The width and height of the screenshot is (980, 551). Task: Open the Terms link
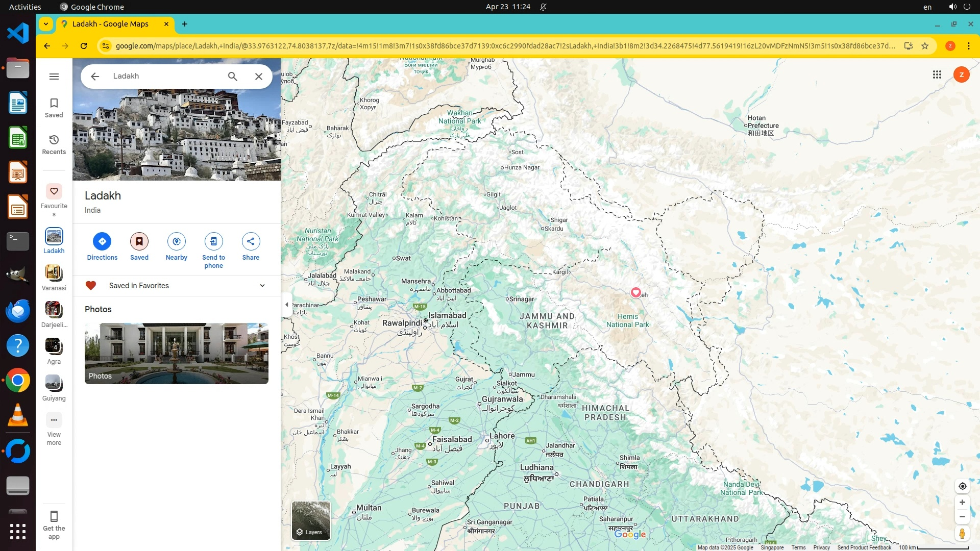(798, 547)
